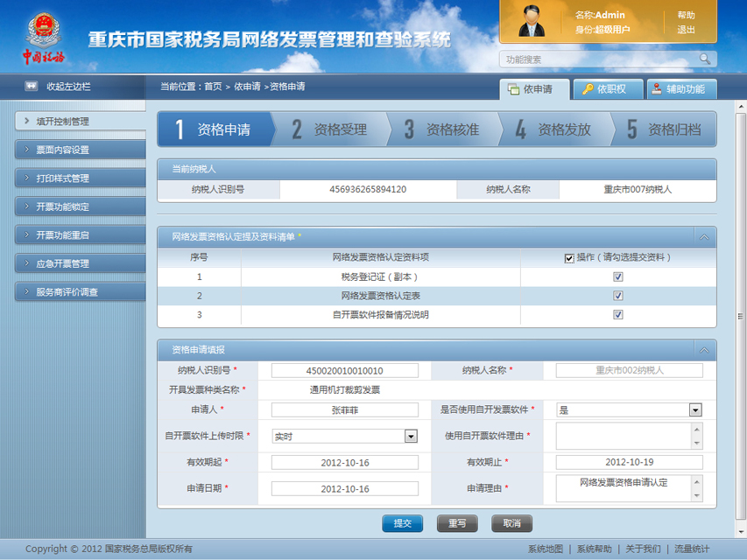Click 收起左边栏 to hide sidebar
Image resolution: width=747 pixels, height=560 pixels.
coord(68,87)
